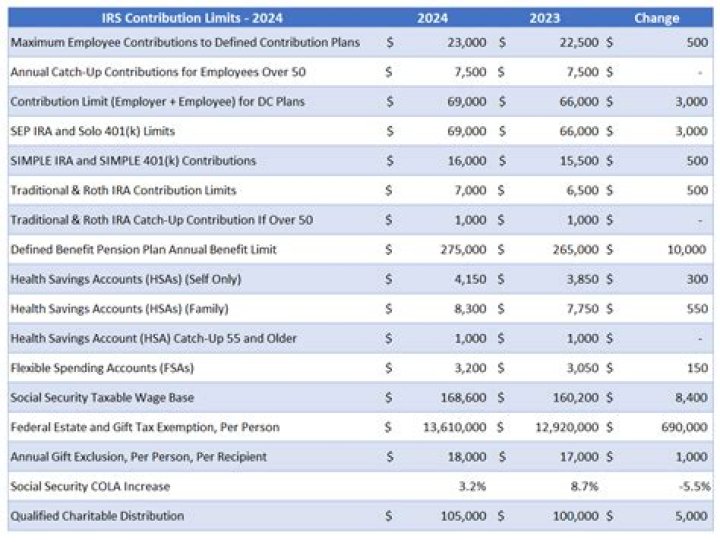Viewport: 720px width, 542px height.
Task: Click 'Annual Catch-Up Contributions for Employees Over 50'
Action: [158, 72]
